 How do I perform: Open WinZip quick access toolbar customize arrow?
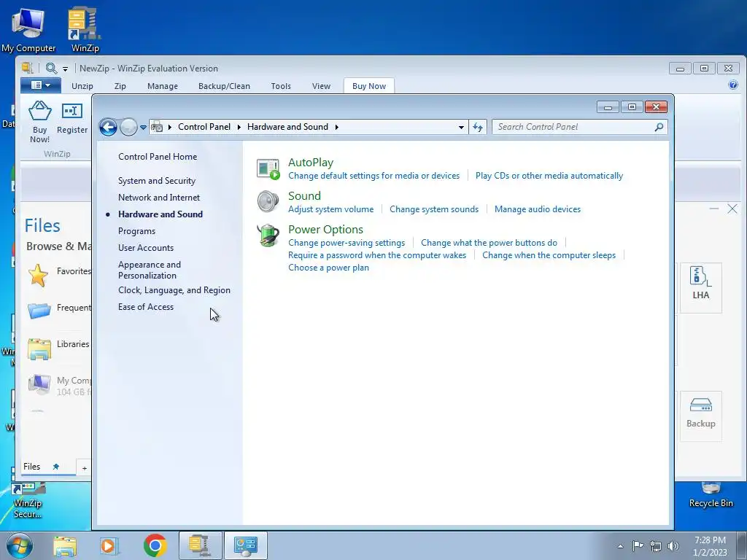pos(65,69)
